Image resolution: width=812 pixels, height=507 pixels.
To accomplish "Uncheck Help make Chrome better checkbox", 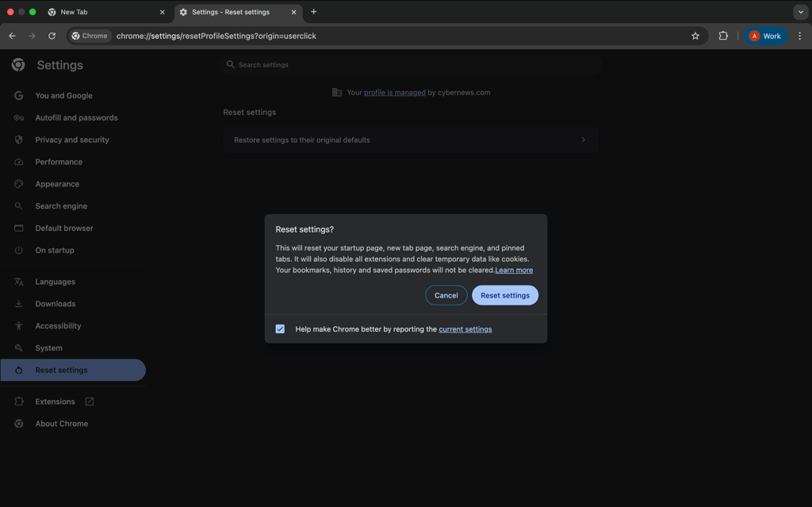I will click(280, 329).
